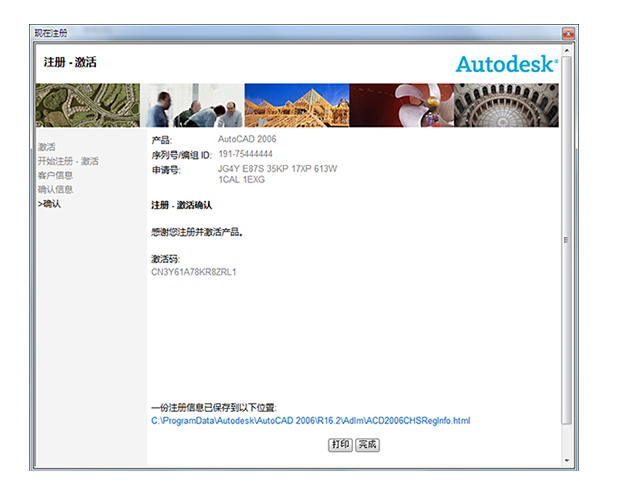Open the 开始注册 - 激活 sidebar step

coord(68,161)
